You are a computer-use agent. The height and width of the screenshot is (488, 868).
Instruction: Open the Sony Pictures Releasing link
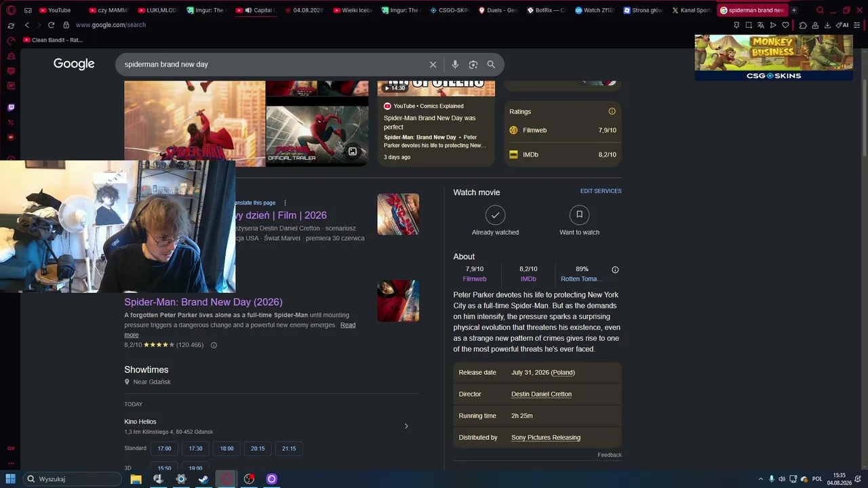tap(546, 438)
